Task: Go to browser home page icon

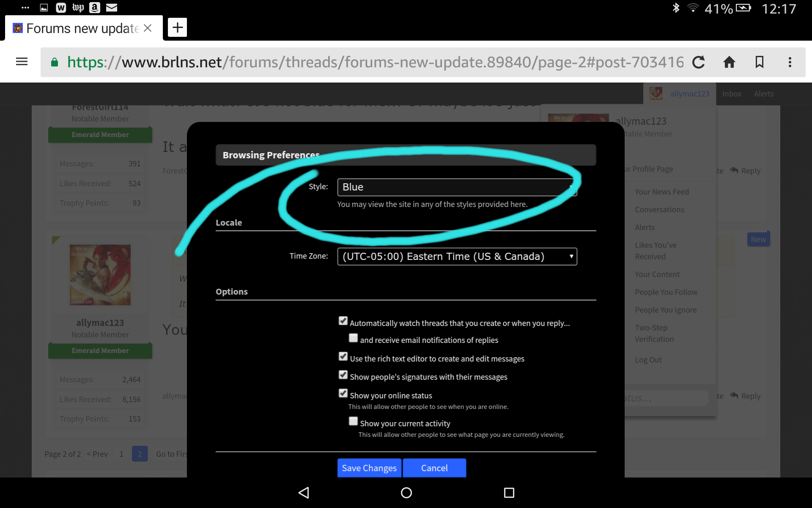Action: click(729, 62)
